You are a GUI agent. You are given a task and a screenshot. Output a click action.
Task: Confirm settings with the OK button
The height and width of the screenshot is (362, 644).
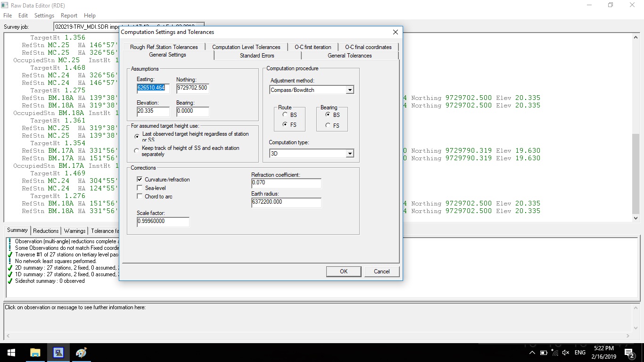click(343, 271)
